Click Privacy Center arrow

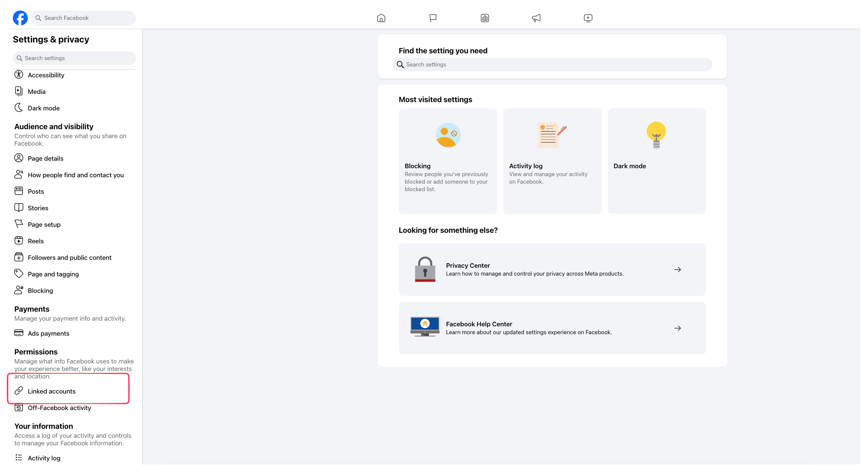coord(677,270)
